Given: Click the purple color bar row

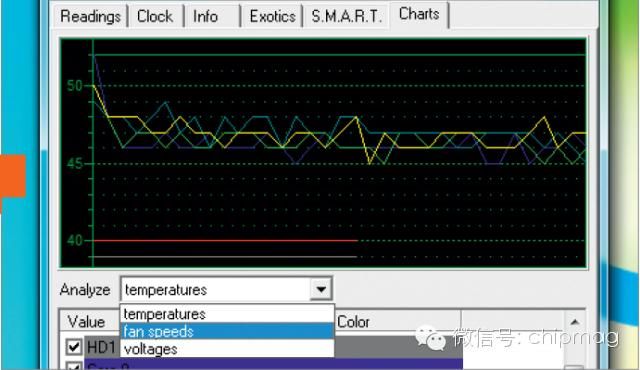Looking at the screenshot, I should click(273, 364).
